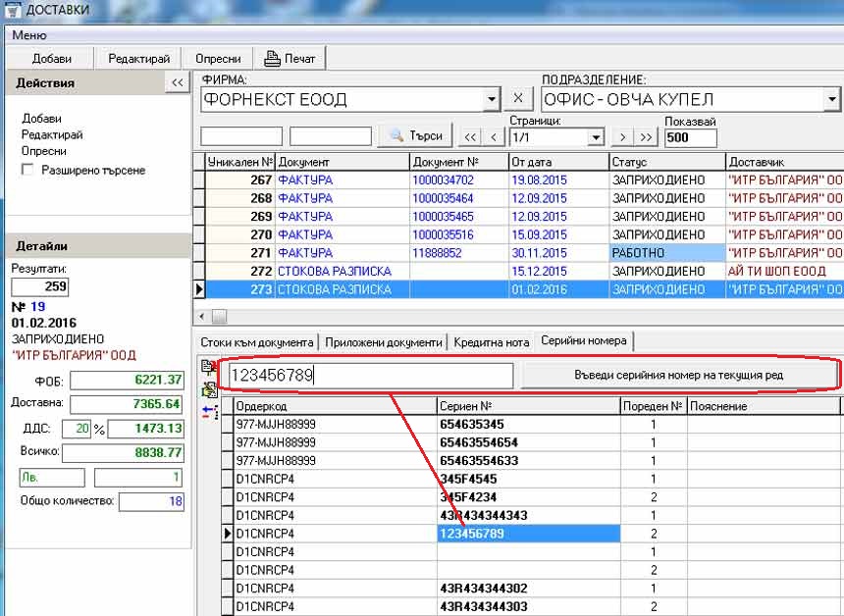This screenshot has width=844, height=616.
Task: Click the Добави toolbar button
Action: [51, 59]
